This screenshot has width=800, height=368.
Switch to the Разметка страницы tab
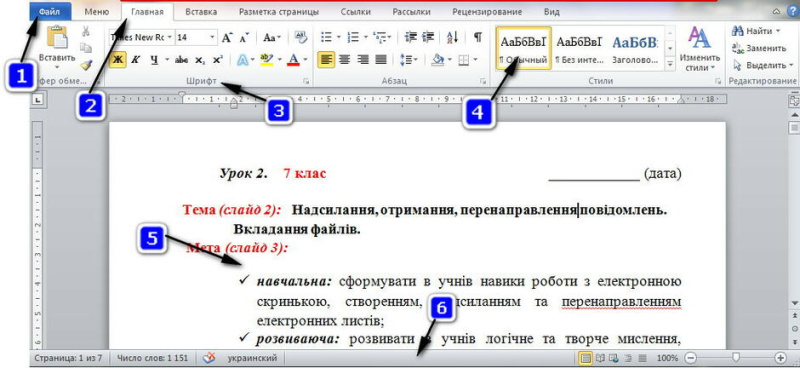click(279, 11)
